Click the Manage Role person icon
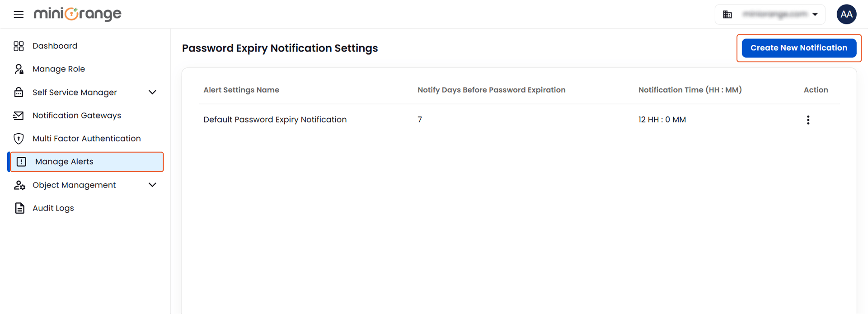Screen dimensions: 868x314 click(x=19, y=69)
